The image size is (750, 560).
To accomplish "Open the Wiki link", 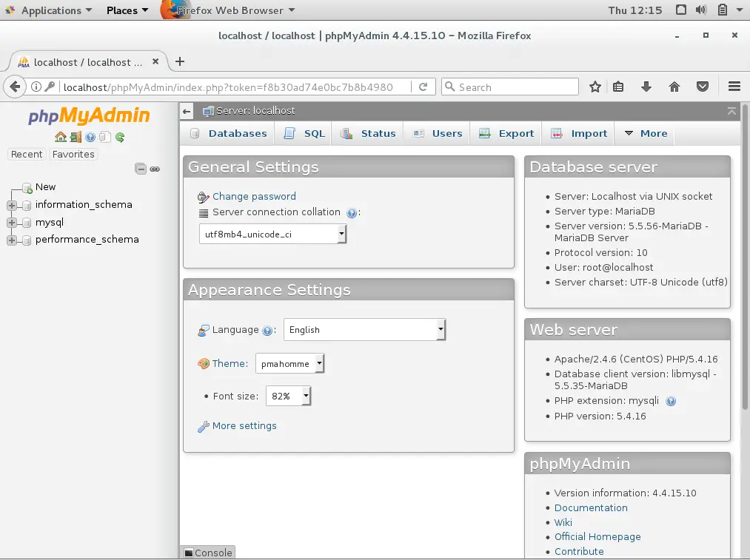I will (x=563, y=522).
